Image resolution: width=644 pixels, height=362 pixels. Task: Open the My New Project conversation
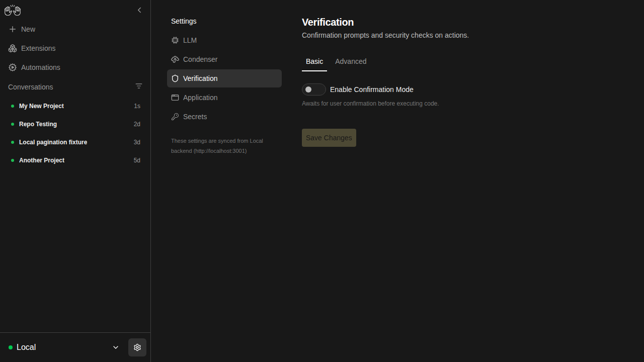75,106
